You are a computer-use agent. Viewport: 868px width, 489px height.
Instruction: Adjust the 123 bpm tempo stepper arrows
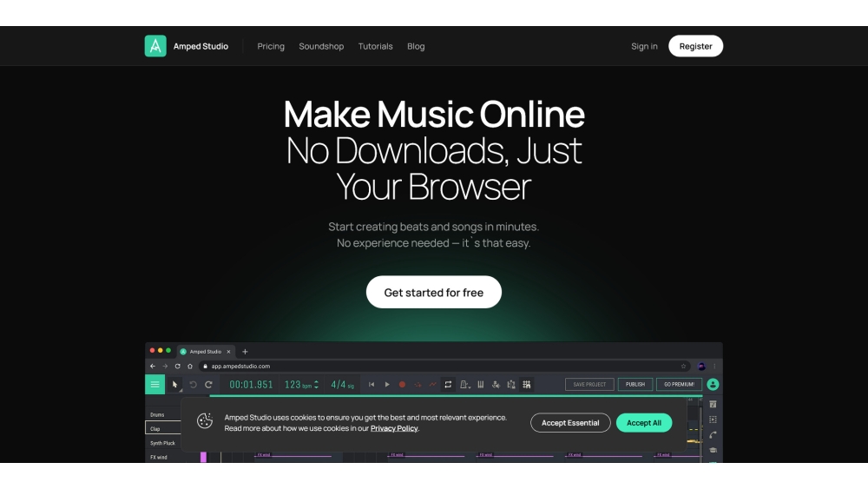[316, 384]
